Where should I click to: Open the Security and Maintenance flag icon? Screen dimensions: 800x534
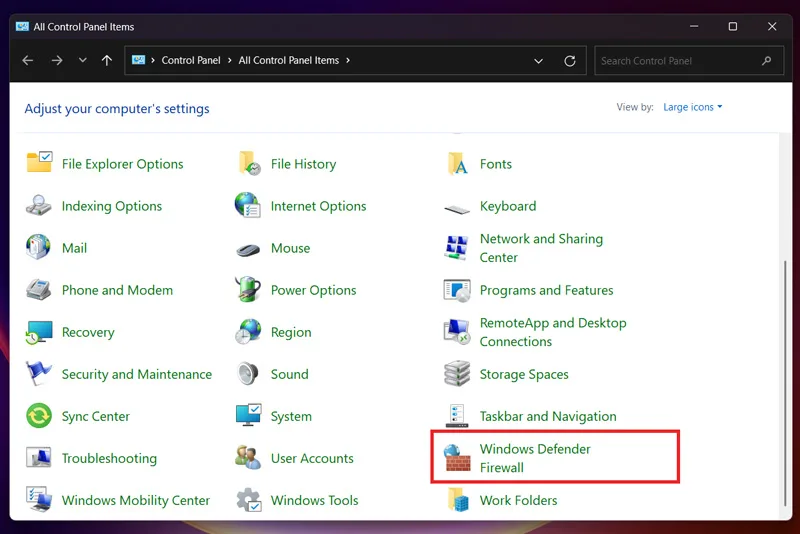(39, 373)
